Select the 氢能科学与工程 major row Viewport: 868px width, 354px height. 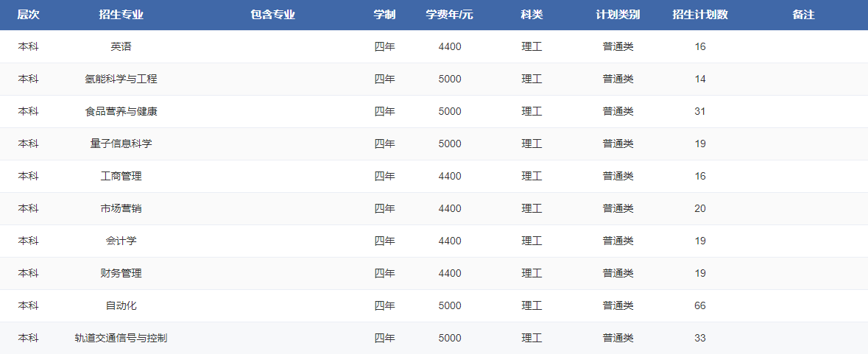[121, 79]
